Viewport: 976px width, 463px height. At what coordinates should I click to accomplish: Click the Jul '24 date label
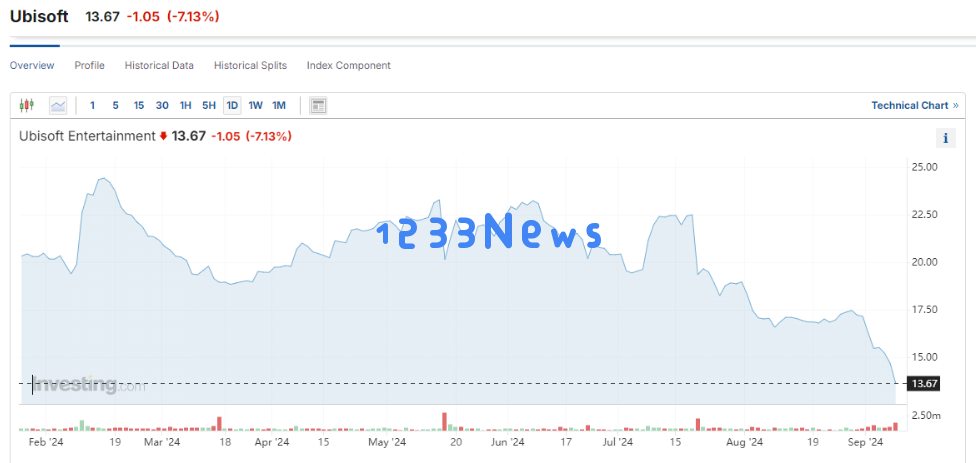(x=618, y=442)
